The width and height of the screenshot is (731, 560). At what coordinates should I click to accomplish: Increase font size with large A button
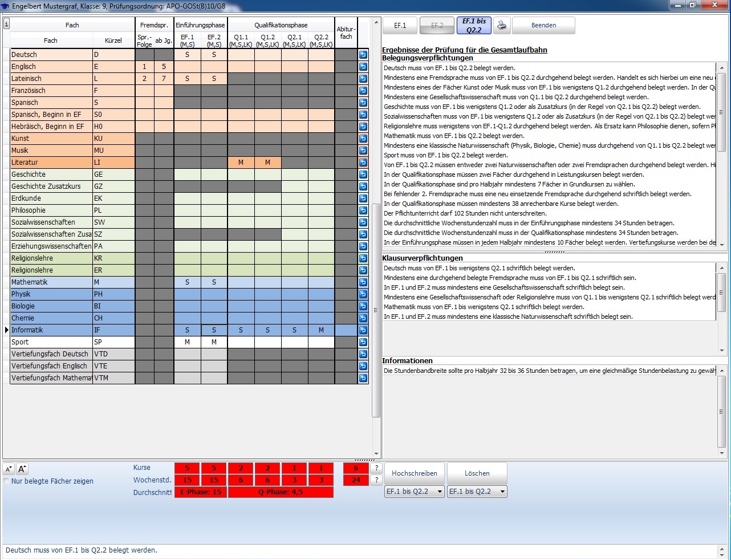[22, 469]
